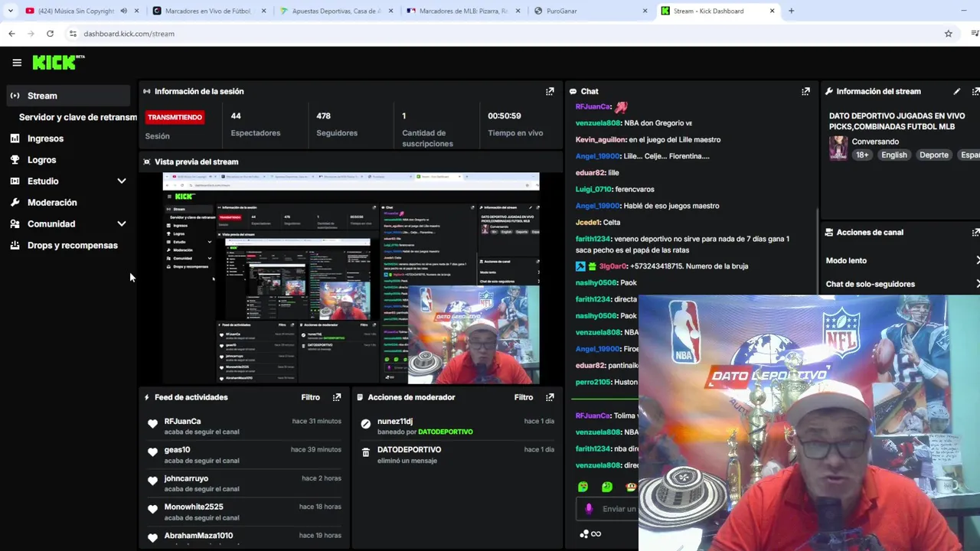Screen dimensions: 980x551
Task: Pop out Información de la sesión panel
Action: coord(550,92)
